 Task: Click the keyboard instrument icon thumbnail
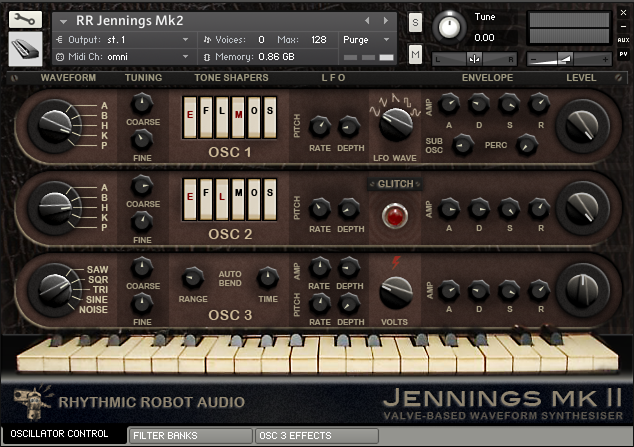click(x=25, y=48)
